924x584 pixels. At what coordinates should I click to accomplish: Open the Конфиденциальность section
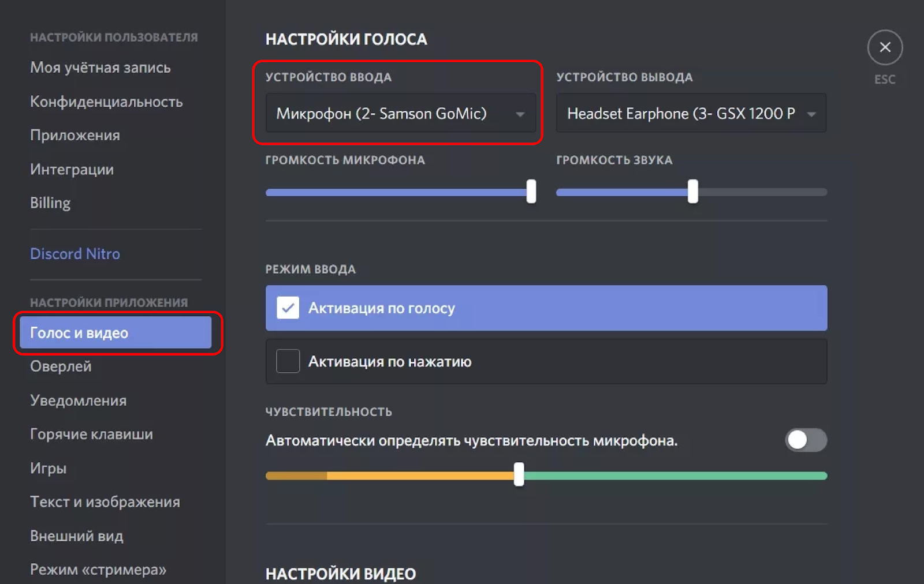tap(106, 102)
